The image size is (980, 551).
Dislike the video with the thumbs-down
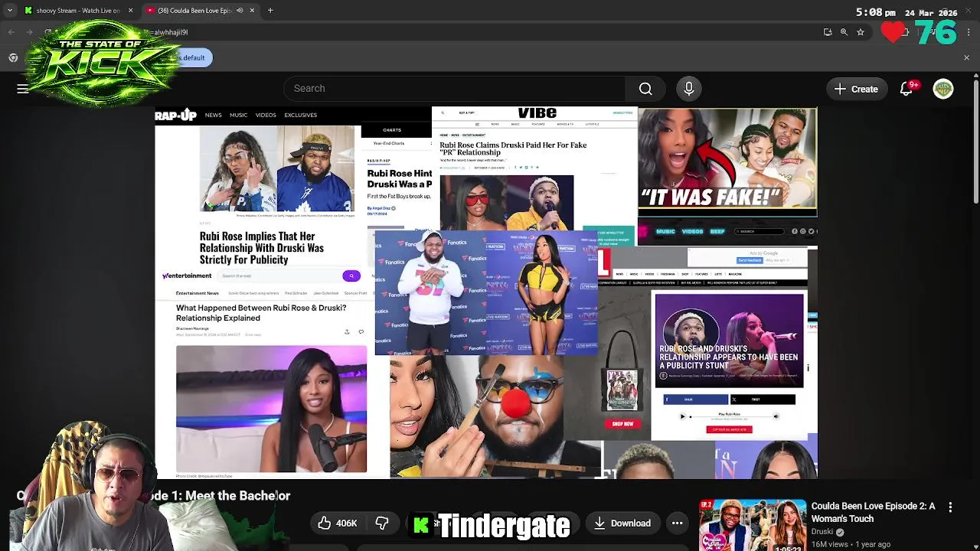point(382,523)
